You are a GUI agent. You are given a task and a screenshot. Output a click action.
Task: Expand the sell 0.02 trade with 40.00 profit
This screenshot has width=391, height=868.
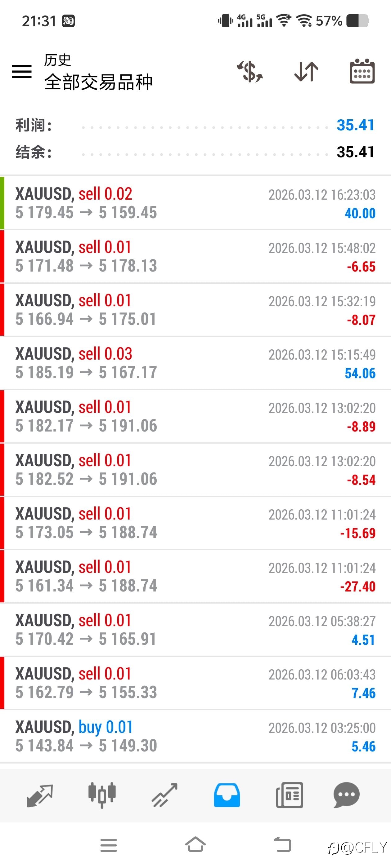[196, 203]
